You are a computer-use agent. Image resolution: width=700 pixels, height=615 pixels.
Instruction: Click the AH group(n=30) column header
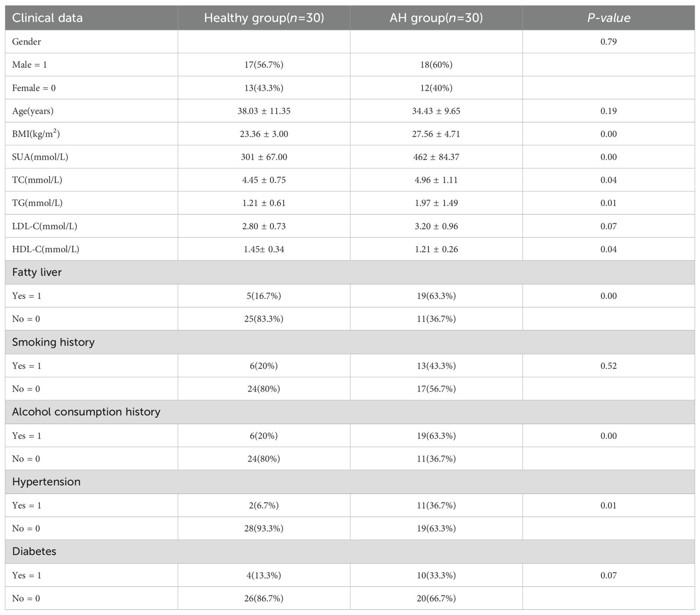coord(436,18)
